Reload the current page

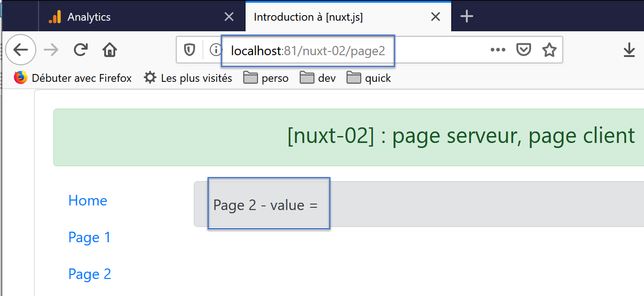point(81,50)
